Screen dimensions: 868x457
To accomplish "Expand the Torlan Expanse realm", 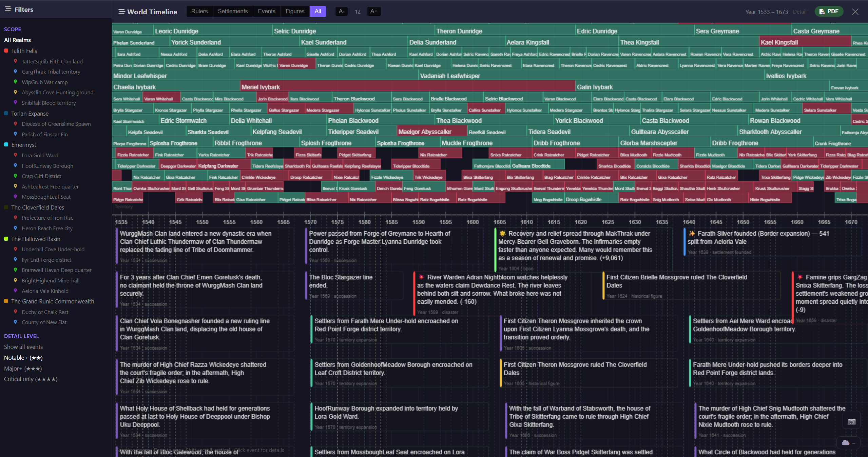I will (x=30, y=113).
